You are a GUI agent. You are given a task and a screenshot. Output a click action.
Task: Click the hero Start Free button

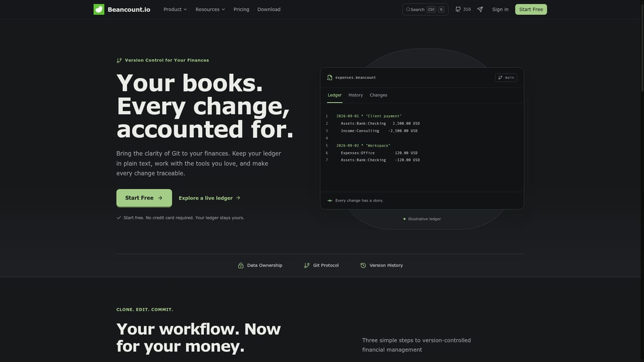[144, 198]
